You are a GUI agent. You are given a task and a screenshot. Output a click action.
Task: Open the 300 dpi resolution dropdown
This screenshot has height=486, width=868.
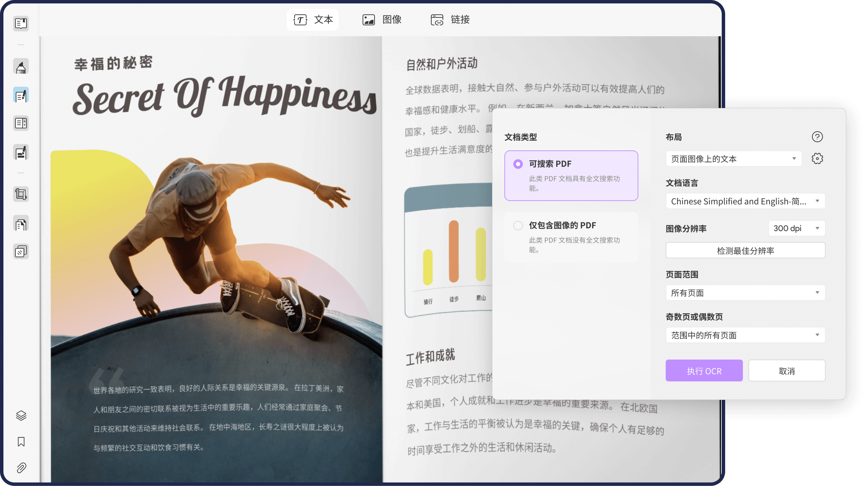[x=797, y=228]
